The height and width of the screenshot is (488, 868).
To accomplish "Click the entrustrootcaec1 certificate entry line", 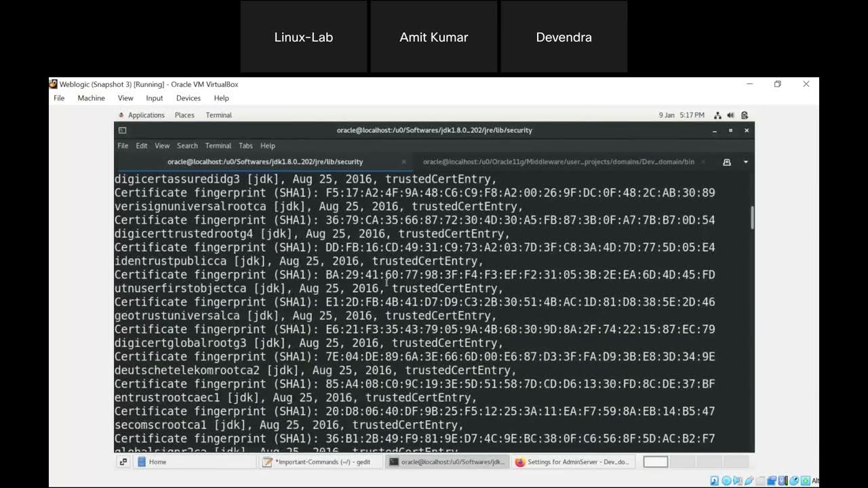I will 296,398.
